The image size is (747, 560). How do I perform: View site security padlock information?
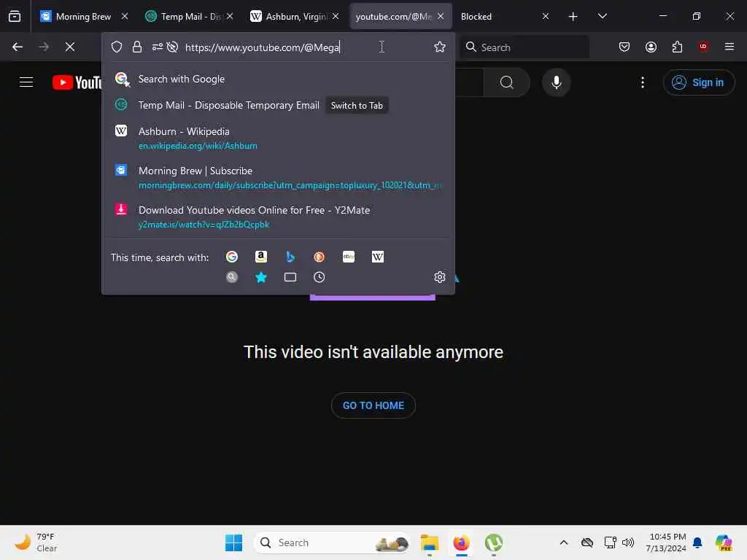[x=136, y=47]
